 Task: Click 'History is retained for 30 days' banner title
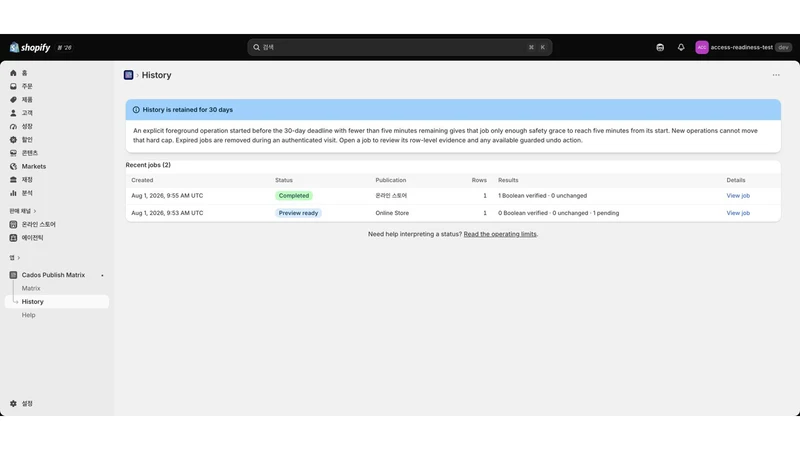coord(187,110)
